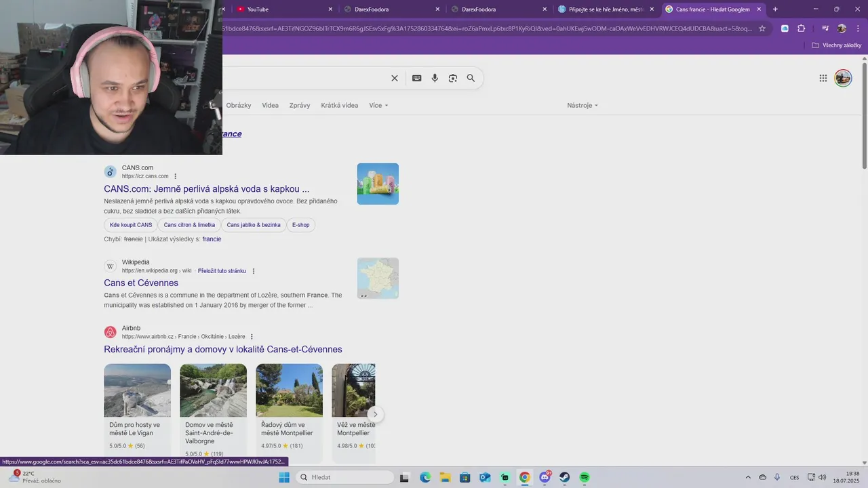Open the weather widget showing 22°C
The width and height of the screenshot is (868, 488).
click(35, 477)
